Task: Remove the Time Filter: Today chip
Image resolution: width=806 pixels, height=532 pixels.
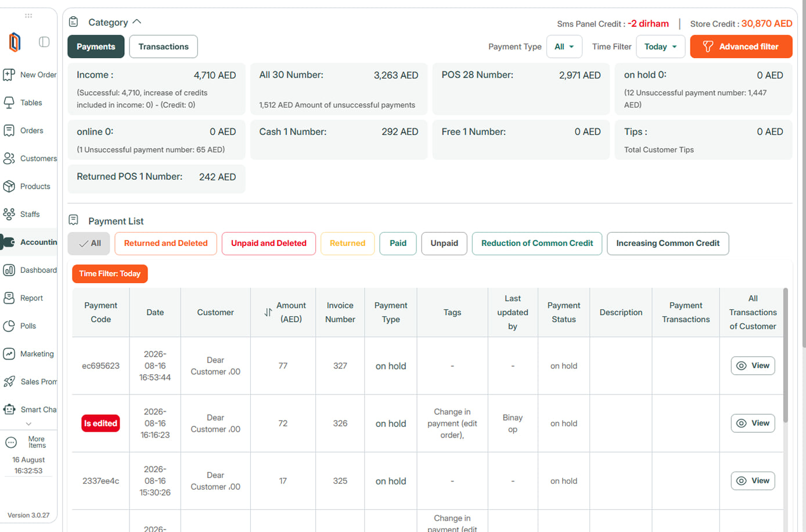Action: tap(110, 273)
